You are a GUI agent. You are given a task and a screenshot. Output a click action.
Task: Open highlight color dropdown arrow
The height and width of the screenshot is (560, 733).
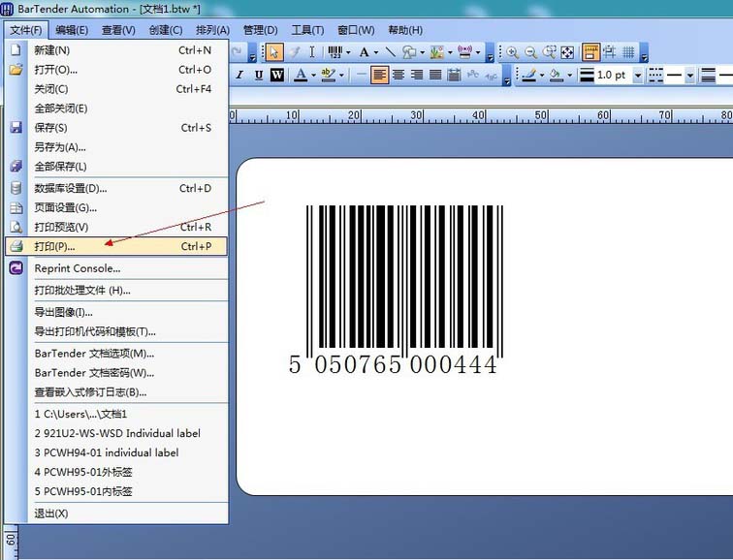[x=341, y=75]
